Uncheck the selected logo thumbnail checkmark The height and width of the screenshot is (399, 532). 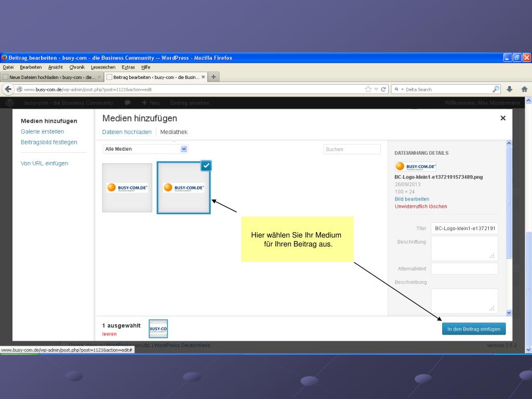[206, 165]
